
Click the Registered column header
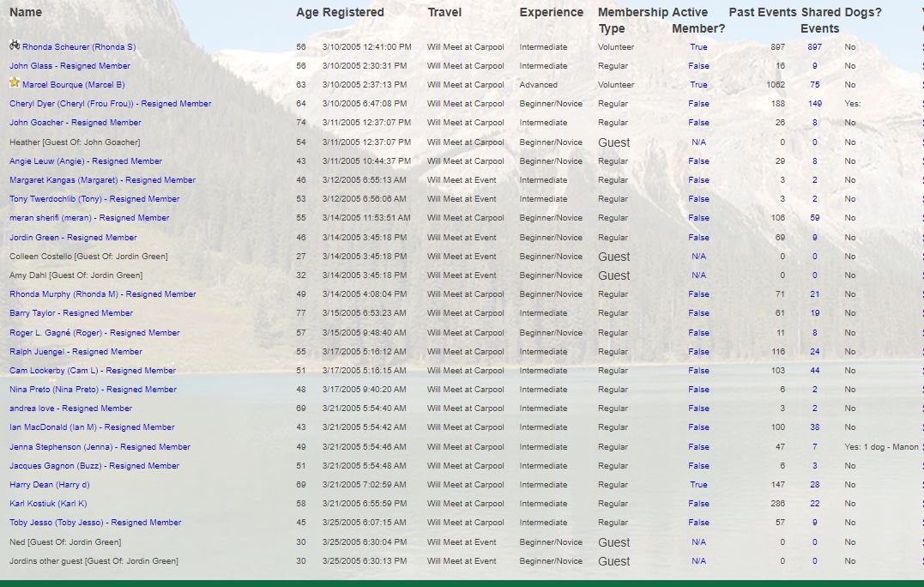click(353, 12)
